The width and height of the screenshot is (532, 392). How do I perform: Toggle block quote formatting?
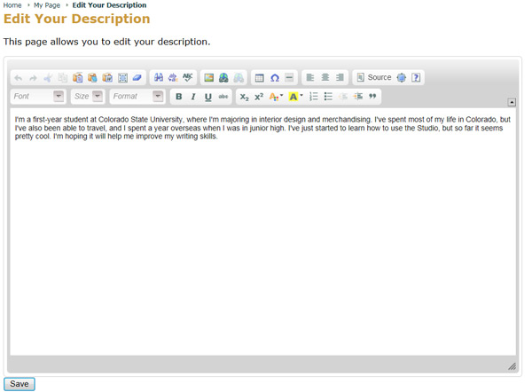(372, 97)
